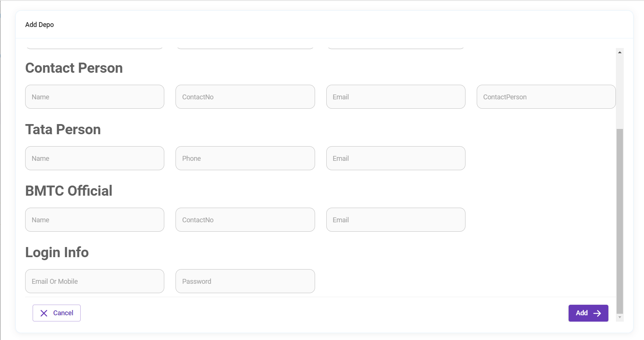
Task: Focus the BMTC Official Name field
Action: point(95,220)
